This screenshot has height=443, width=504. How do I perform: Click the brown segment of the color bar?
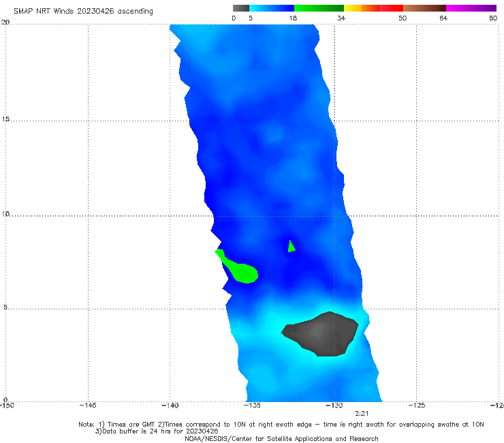(x=424, y=8)
